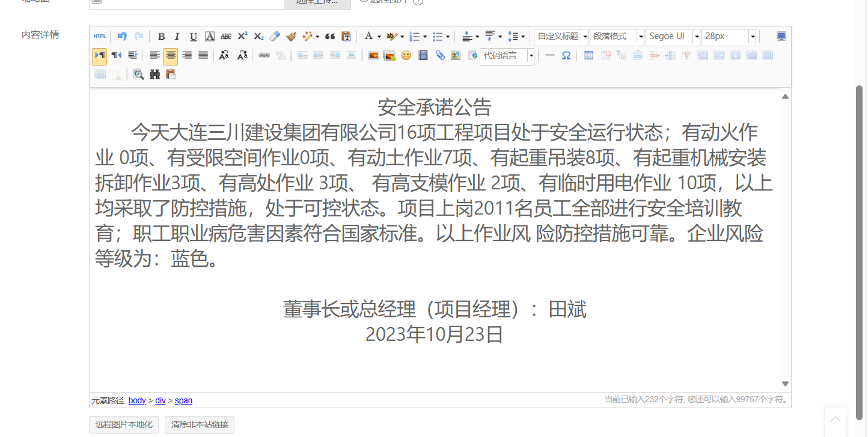
Task: Click the date line 2023年10月23日
Action: click(x=434, y=335)
